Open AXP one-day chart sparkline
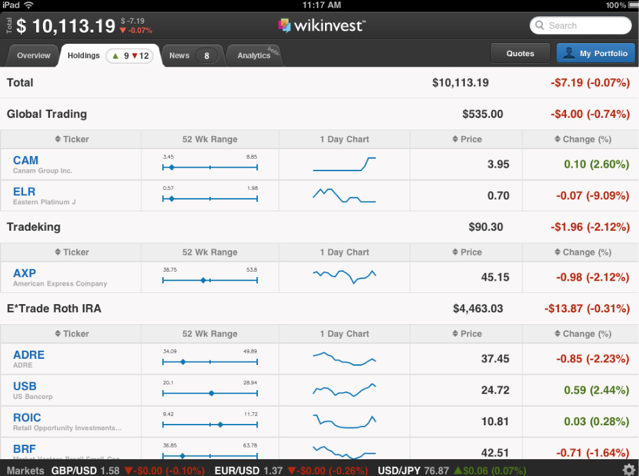This screenshot has height=476, width=639. (x=344, y=277)
